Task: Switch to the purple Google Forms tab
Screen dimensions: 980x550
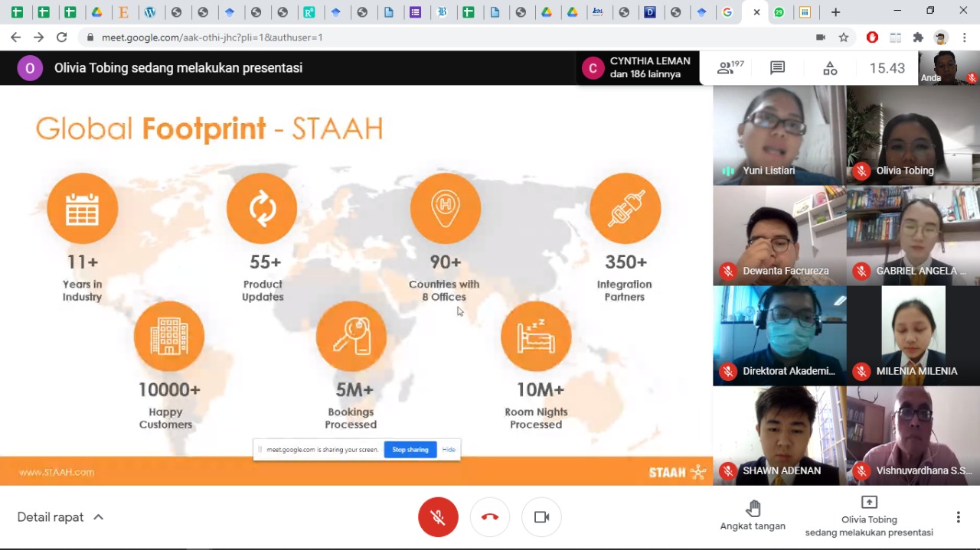Action: [x=415, y=12]
